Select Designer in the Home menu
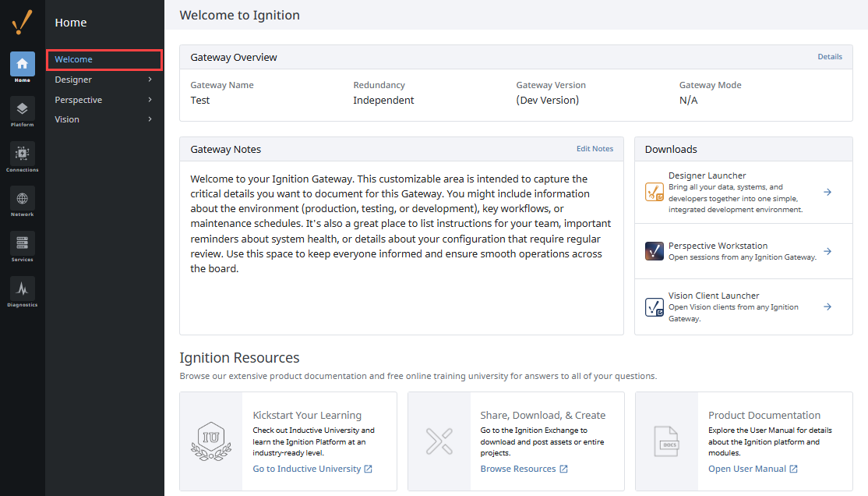868x496 pixels. pos(73,80)
